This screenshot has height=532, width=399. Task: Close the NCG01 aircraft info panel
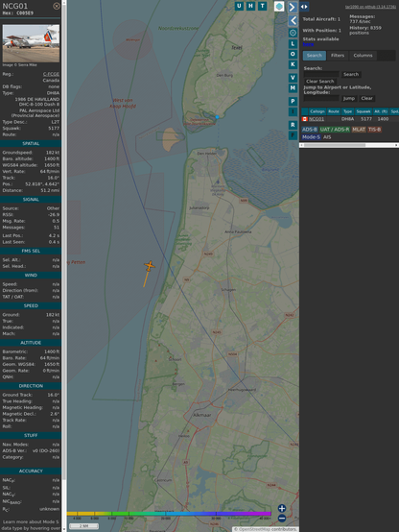[x=57, y=6]
